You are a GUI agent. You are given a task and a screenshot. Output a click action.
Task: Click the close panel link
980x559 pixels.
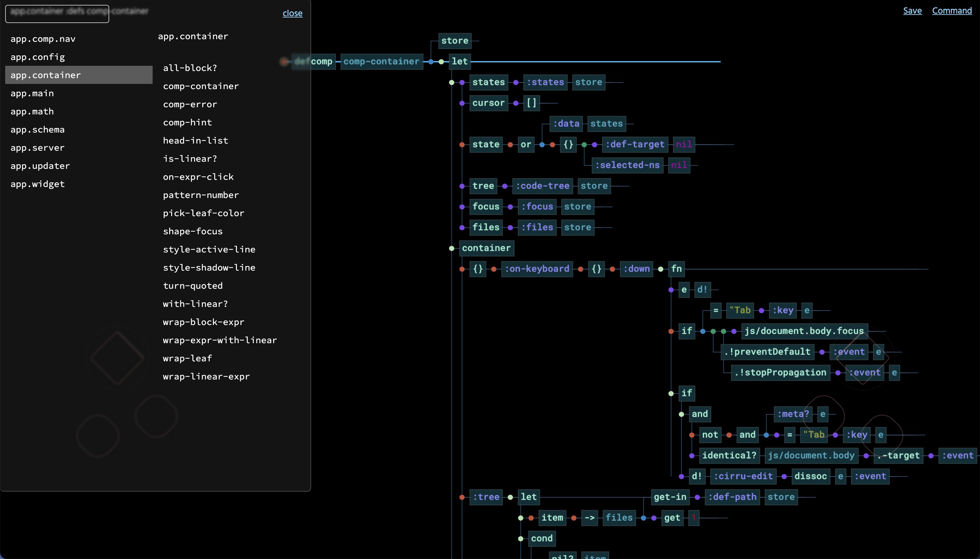coord(292,13)
